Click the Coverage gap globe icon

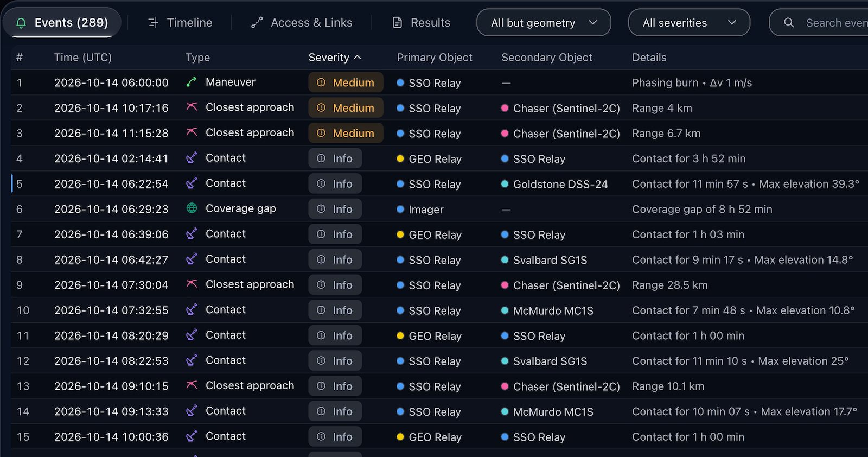click(192, 208)
